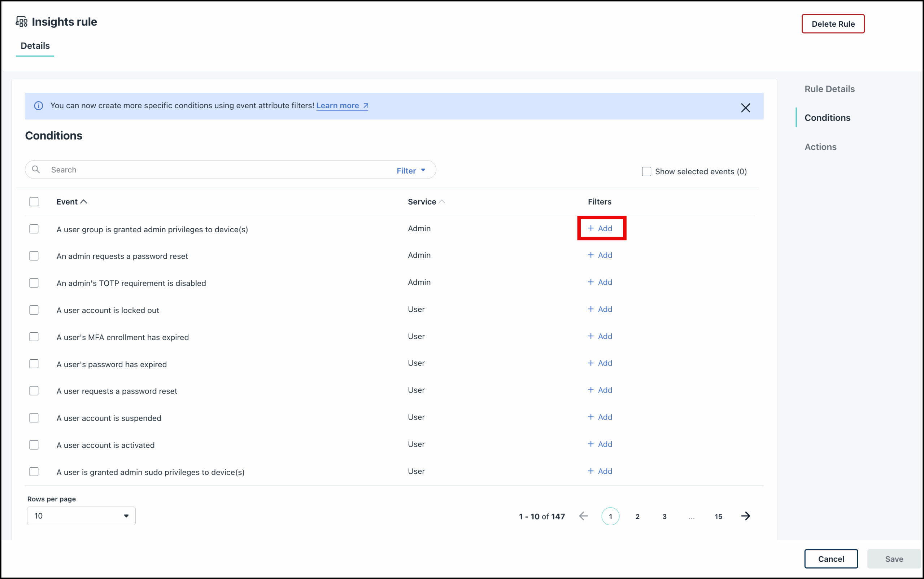Go to page 15 of results

click(x=718, y=517)
